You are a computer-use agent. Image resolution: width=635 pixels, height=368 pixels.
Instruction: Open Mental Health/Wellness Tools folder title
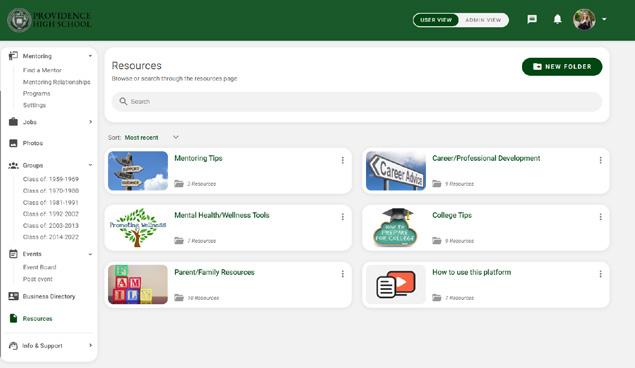pos(222,215)
